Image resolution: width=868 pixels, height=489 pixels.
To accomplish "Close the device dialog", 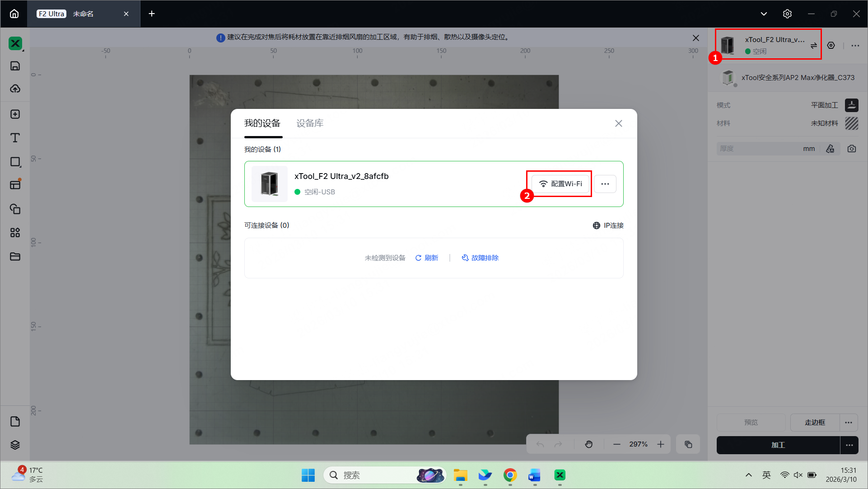I will (618, 123).
